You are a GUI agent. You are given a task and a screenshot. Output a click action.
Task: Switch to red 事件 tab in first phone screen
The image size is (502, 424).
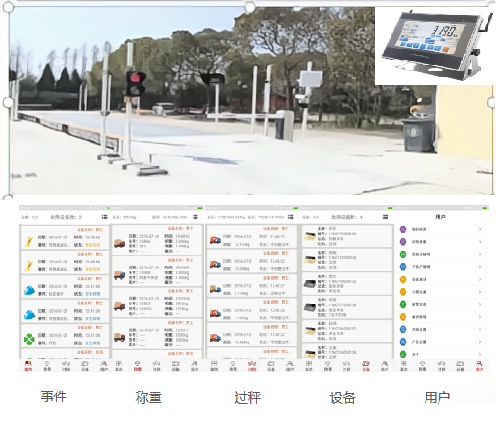(x=28, y=366)
